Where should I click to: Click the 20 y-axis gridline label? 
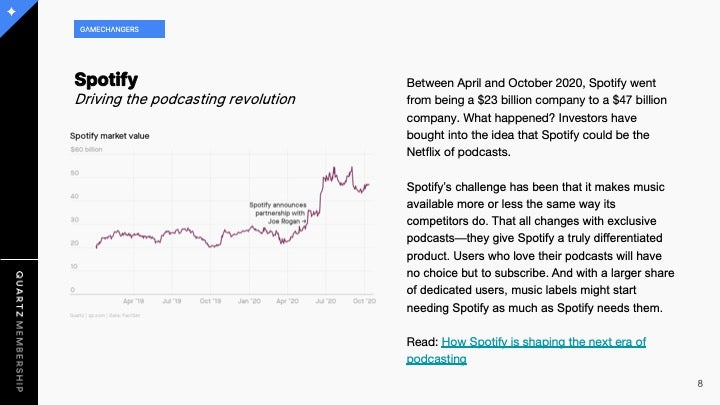coord(74,243)
